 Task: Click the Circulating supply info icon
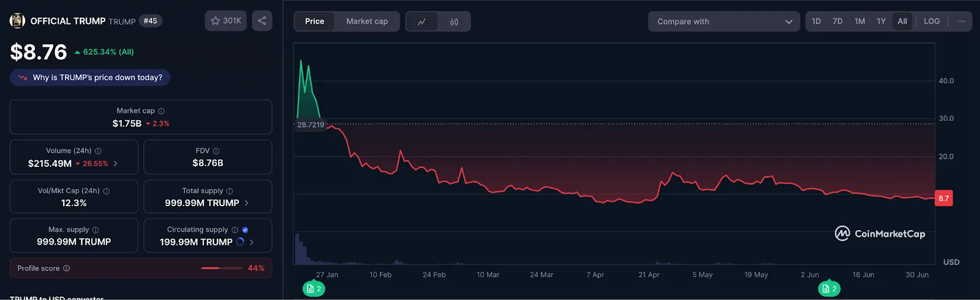(x=235, y=229)
